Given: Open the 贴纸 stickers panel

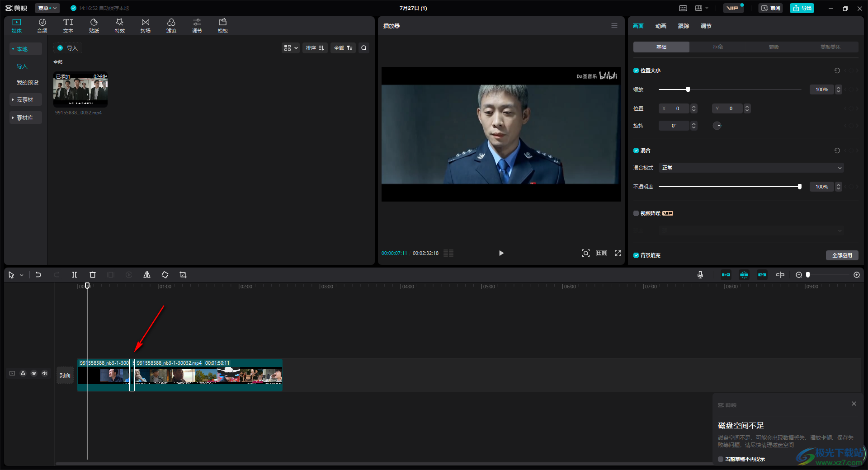Looking at the screenshot, I should [94, 26].
